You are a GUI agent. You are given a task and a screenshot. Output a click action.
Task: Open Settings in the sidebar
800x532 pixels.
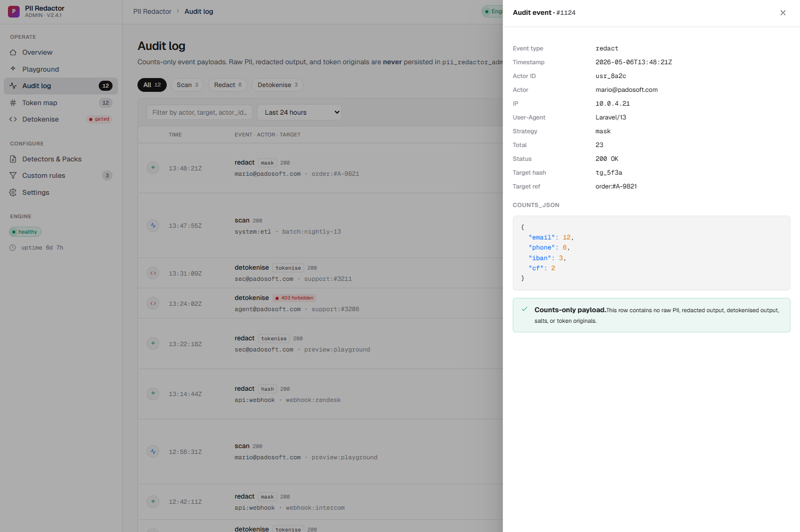(x=61, y=193)
